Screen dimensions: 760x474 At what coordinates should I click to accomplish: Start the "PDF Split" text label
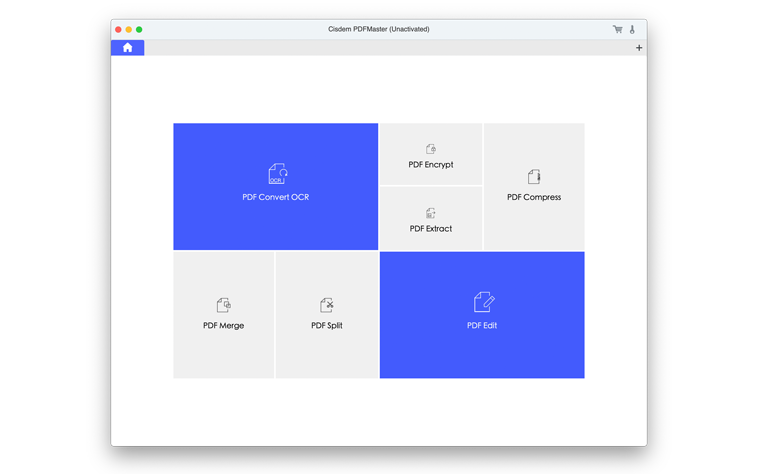point(327,326)
